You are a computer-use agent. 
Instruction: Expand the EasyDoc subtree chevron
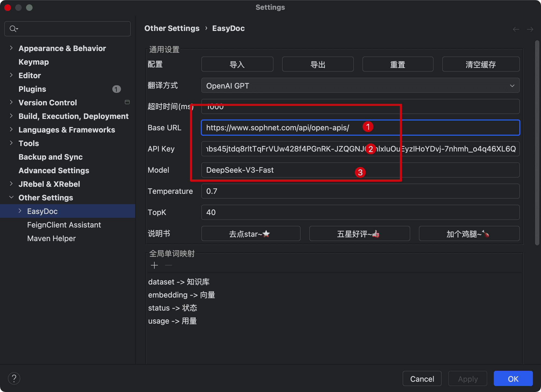[x=20, y=211]
